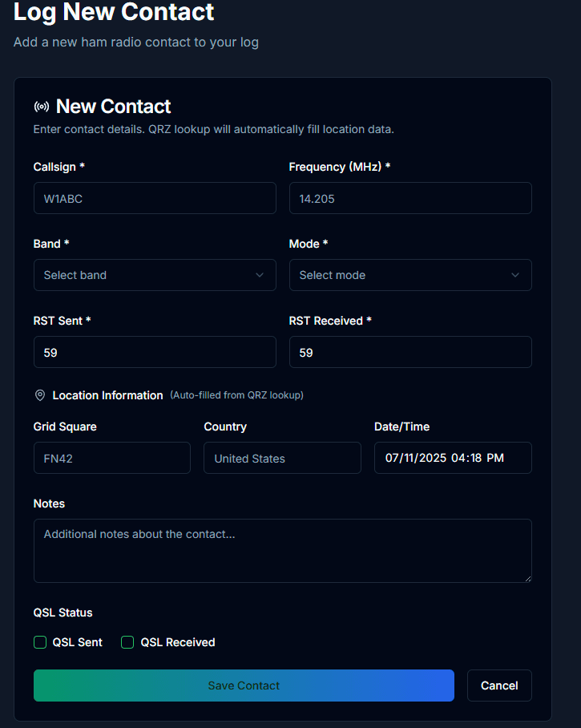Click the Grid Square label

click(x=65, y=427)
